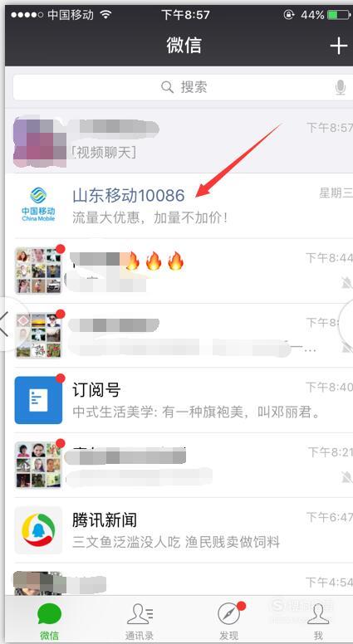The width and height of the screenshot is (353, 644).
Task: Select the green 微信 chats tab
Action: tap(49, 622)
